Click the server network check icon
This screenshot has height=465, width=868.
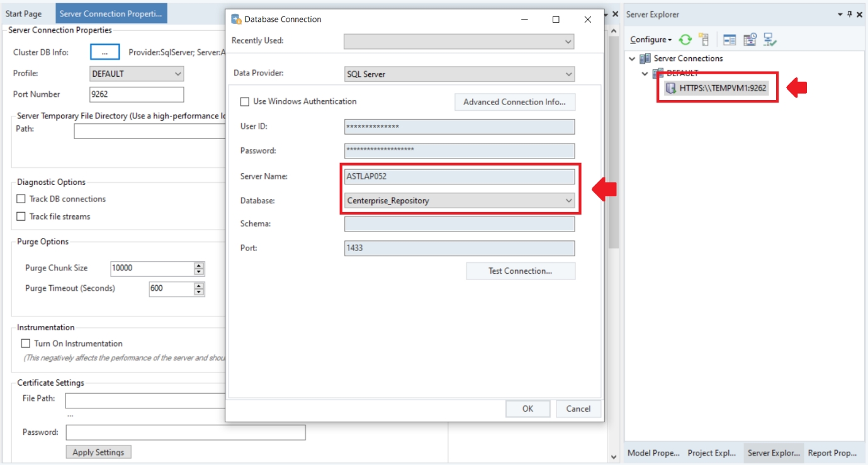pos(770,40)
